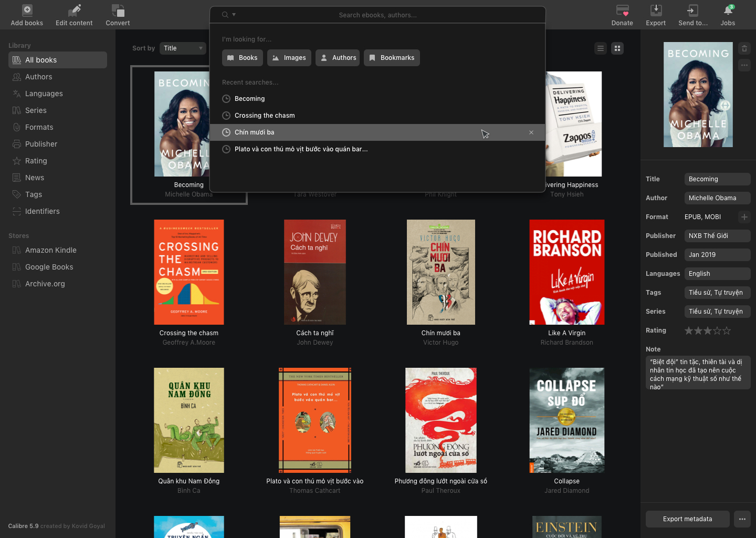Select the Collapse book cover
This screenshot has width=756, height=538.
(567, 420)
